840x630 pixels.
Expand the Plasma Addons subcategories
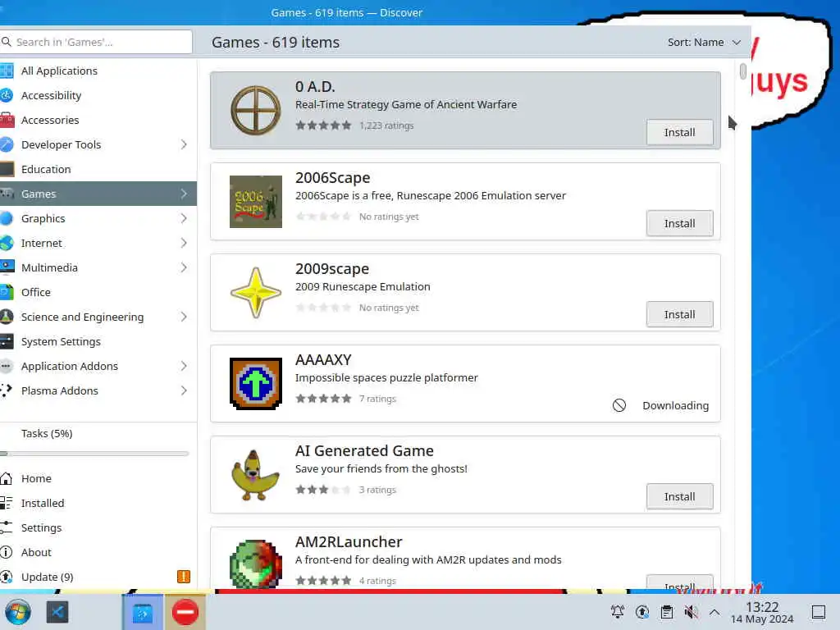[184, 390]
